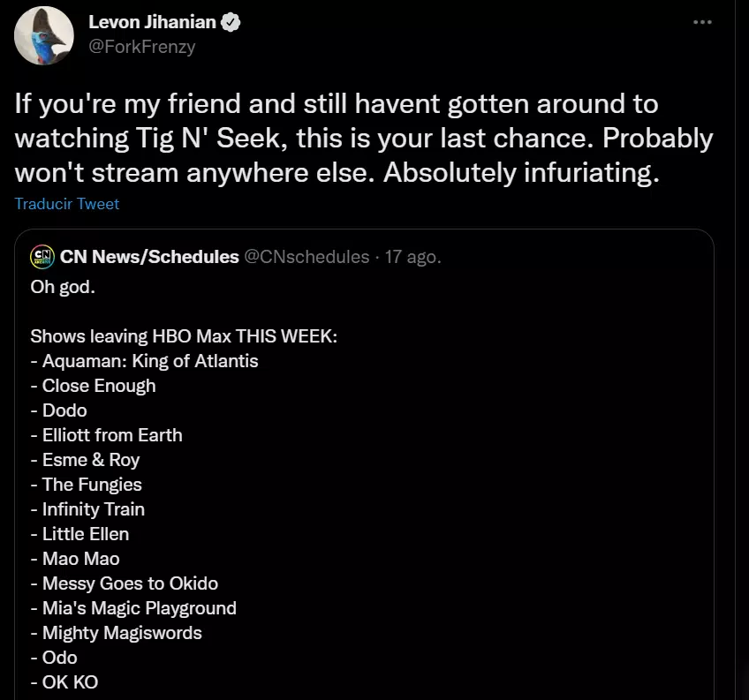Viewport: 749px width, 700px height.
Task: Open the three-dot more options menu
Action: pos(702,23)
